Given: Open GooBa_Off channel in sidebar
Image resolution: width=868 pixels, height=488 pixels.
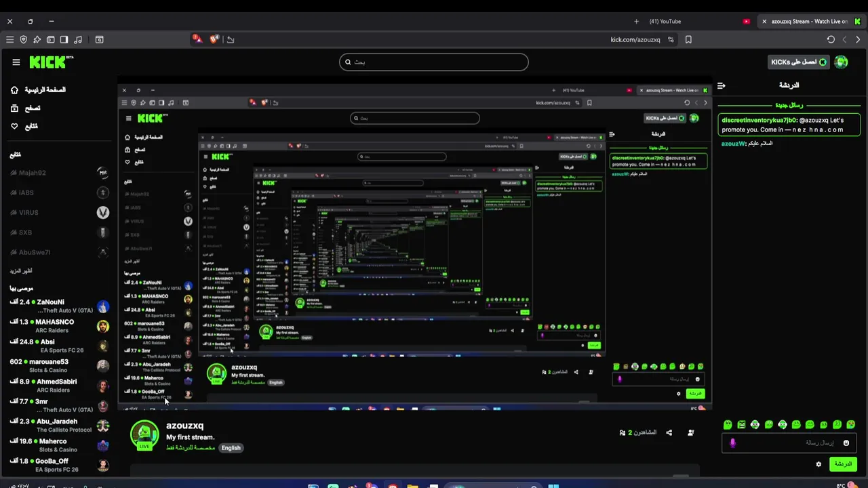Looking at the screenshot, I should pos(60,465).
